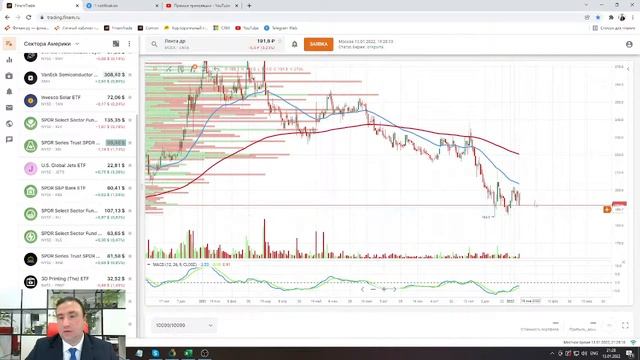640x360 pixels.
Task: Select 3D Printing (The) ETF row
Action: tap(78, 281)
